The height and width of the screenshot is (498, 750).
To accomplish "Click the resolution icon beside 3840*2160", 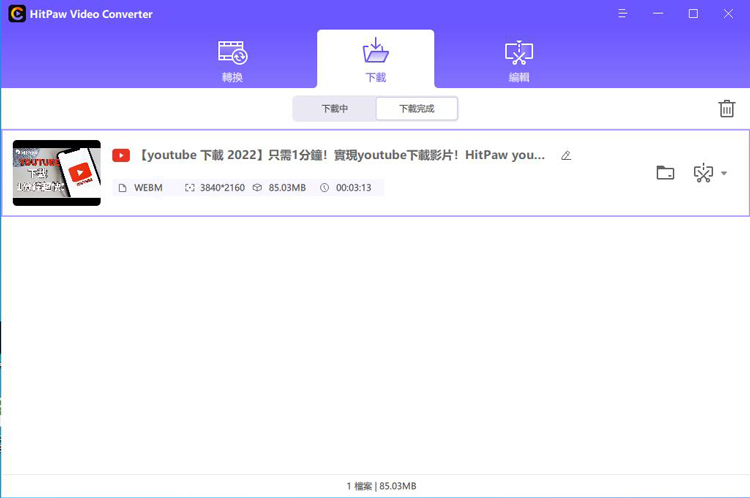I will pos(189,188).
